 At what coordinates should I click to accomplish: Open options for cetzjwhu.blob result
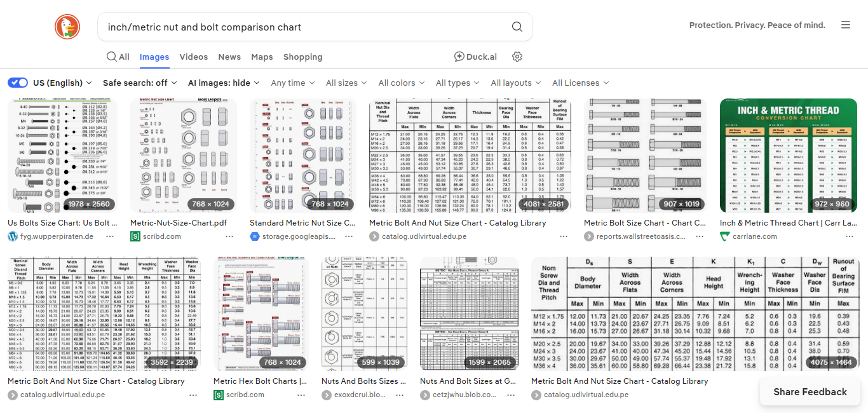[512, 395]
